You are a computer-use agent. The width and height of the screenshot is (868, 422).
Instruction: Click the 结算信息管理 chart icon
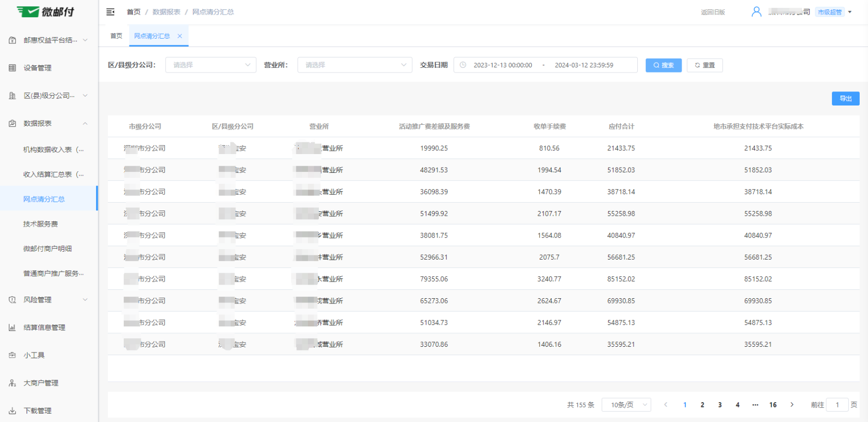pyautogui.click(x=13, y=327)
